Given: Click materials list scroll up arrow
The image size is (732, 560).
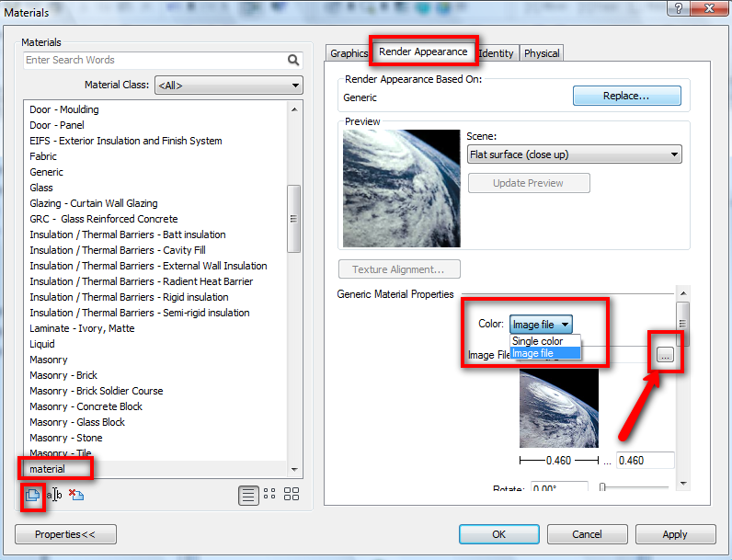Looking at the screenshot, I should [294, 109].
